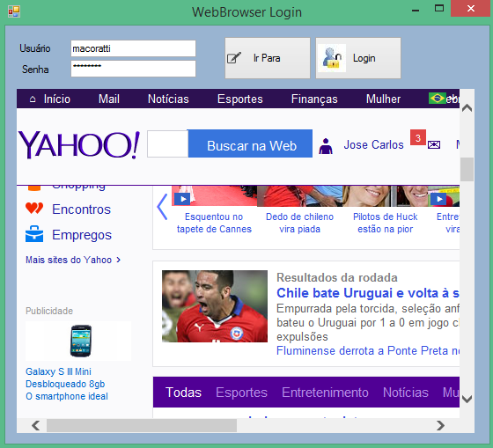Viewport: 493px width, 448px height.
Task: Open Notícias in top navigation bar
Action: pos(168,99)
